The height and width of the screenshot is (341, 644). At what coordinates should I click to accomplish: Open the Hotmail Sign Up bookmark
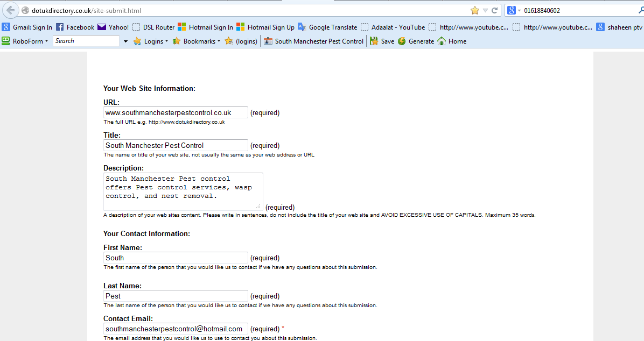coord(266,27)
